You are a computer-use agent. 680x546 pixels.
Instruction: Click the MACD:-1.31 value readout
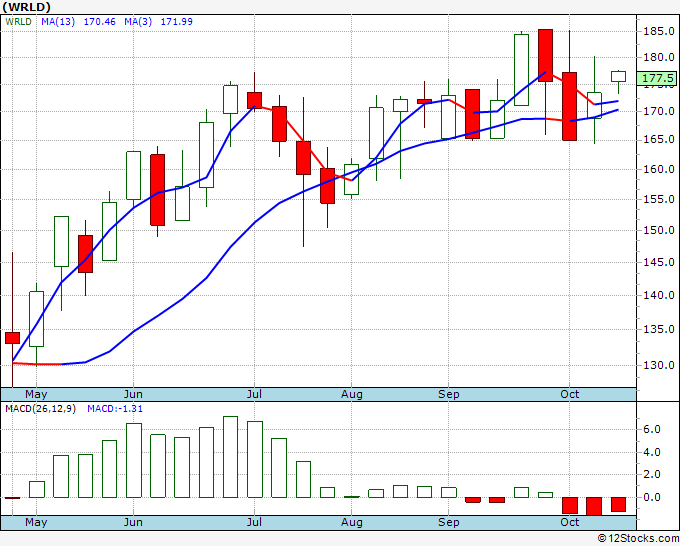coord(115,409)
